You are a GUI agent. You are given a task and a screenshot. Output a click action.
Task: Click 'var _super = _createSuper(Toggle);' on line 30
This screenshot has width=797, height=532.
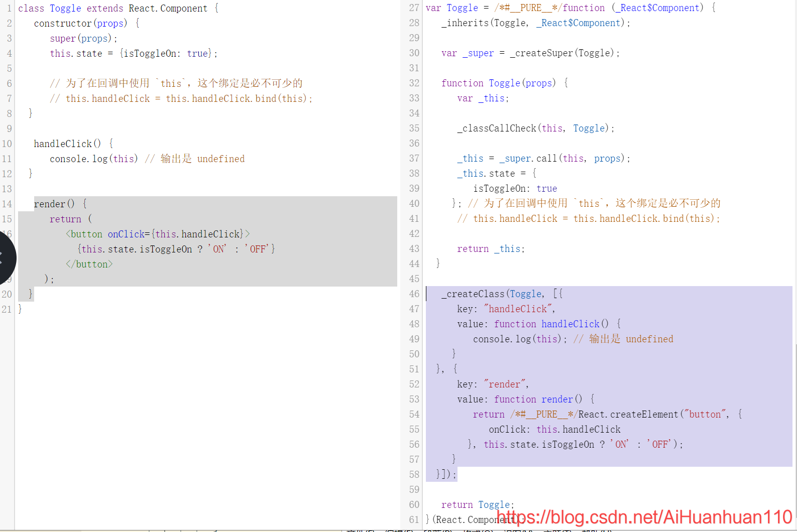click(x=530, y=53)
